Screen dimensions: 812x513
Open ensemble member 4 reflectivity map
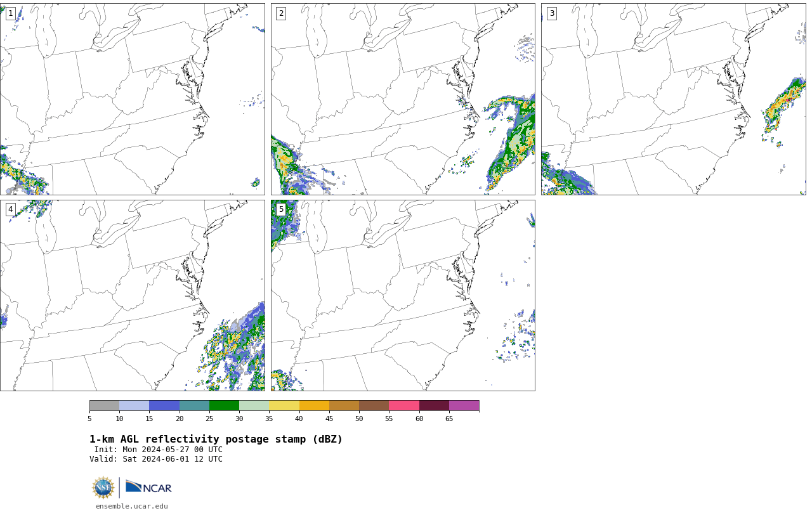pyautogui.click(x=132, y=295)
